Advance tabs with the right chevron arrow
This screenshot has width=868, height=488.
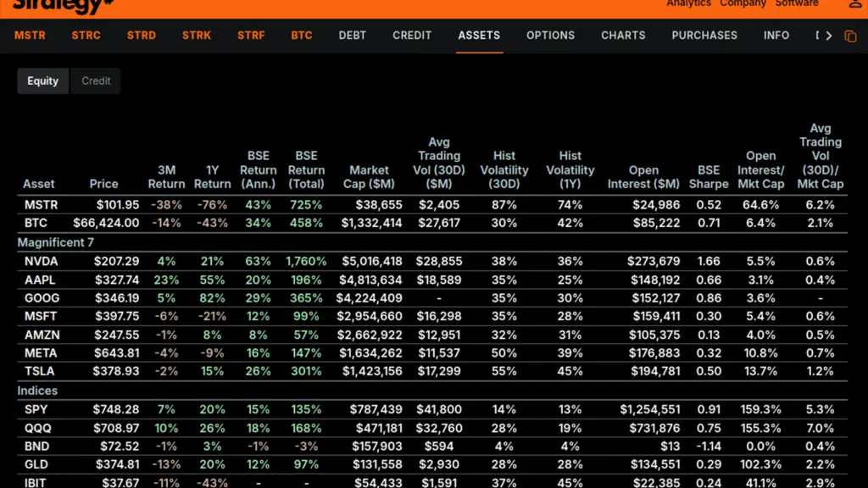829,36
